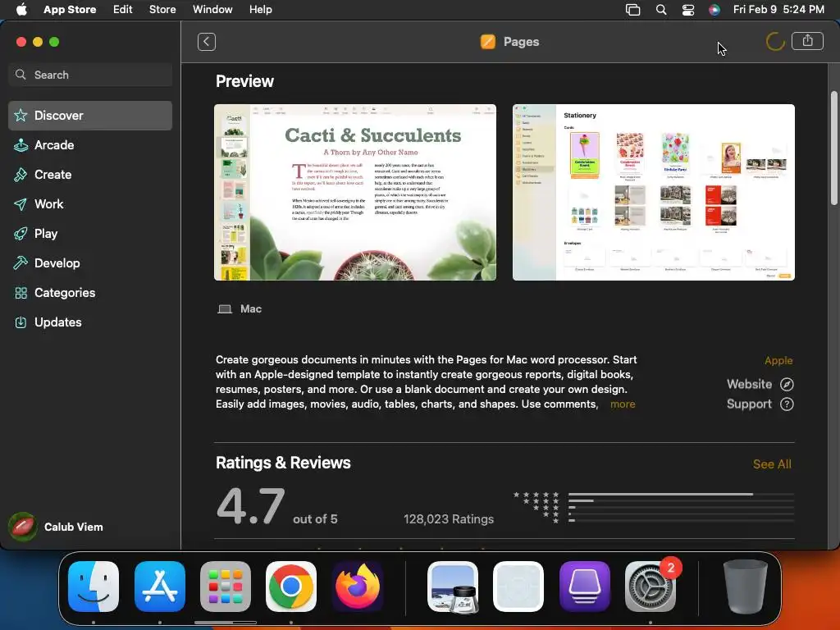The width and height of the screenshot is (840, 630).
Task: Click the Support link text
Action: [750, 404]
